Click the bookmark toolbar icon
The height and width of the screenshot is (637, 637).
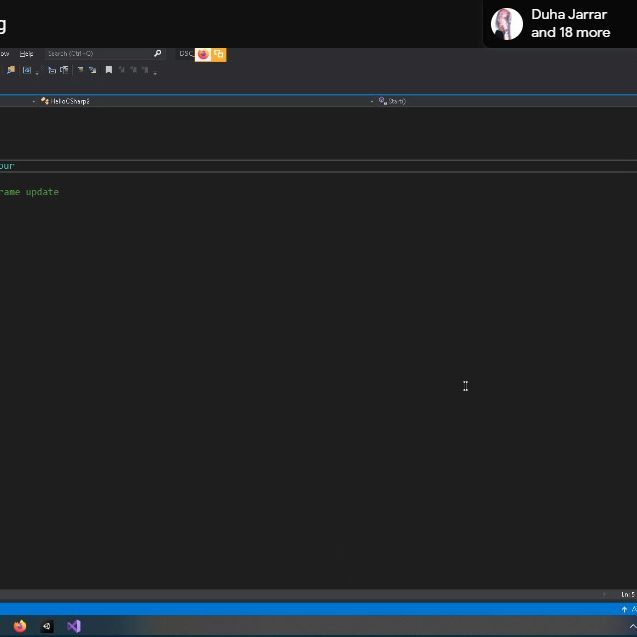(109, 70)
